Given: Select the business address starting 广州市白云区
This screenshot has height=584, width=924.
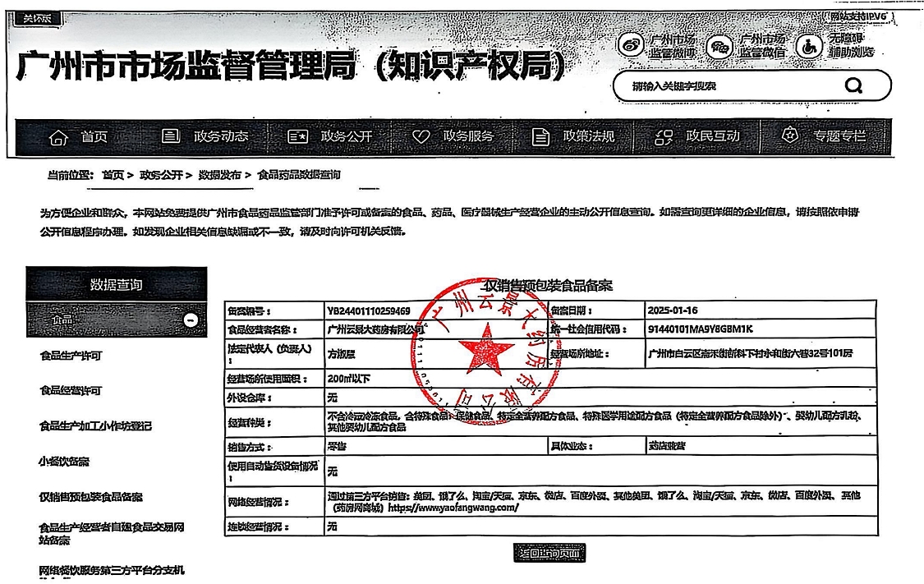Looking at the screenshot, I should pos(750,353).
